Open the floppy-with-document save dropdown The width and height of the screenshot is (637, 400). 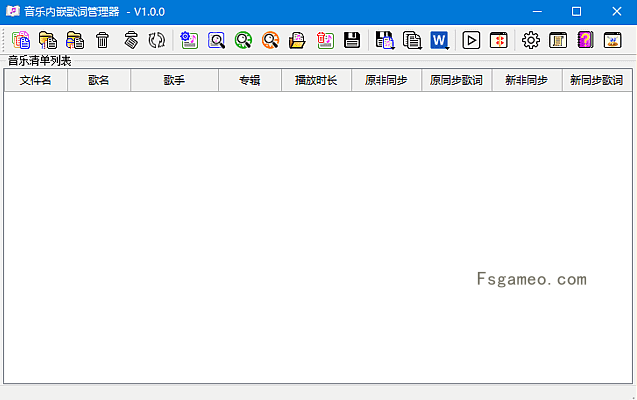[385, 40]
